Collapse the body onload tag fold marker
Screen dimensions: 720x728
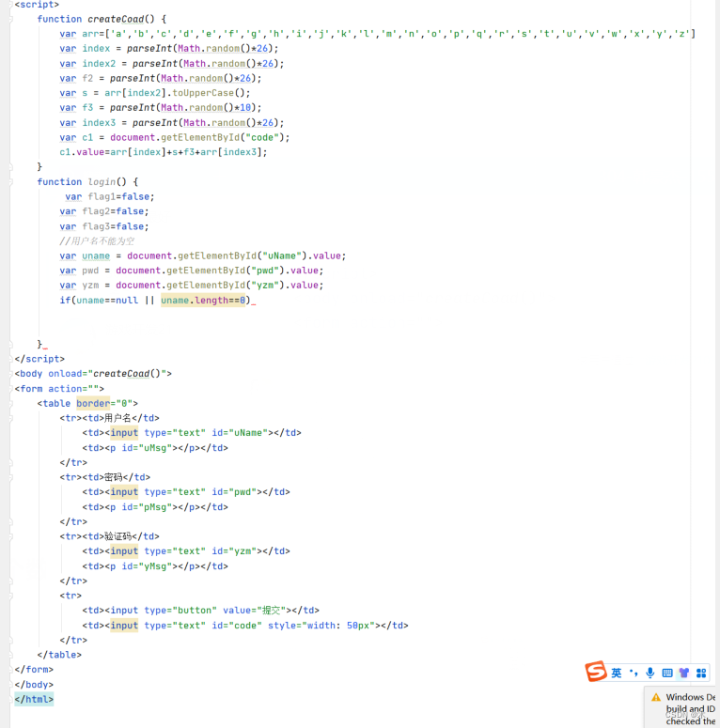(11, 374)
